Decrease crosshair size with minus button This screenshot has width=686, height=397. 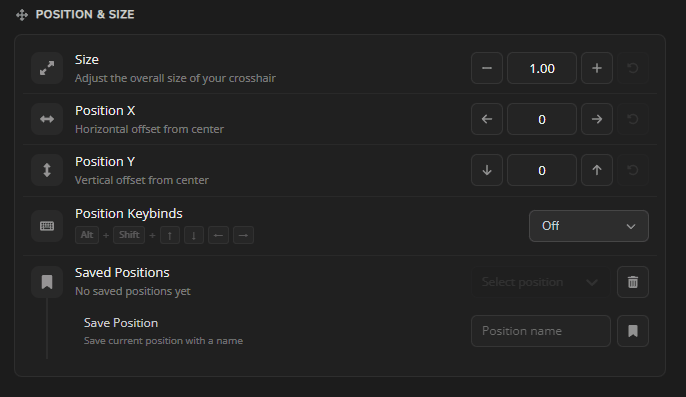coord(486,68)
